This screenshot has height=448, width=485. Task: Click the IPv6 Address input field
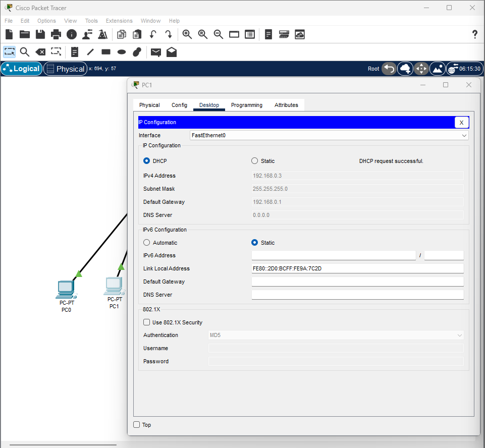334,255
